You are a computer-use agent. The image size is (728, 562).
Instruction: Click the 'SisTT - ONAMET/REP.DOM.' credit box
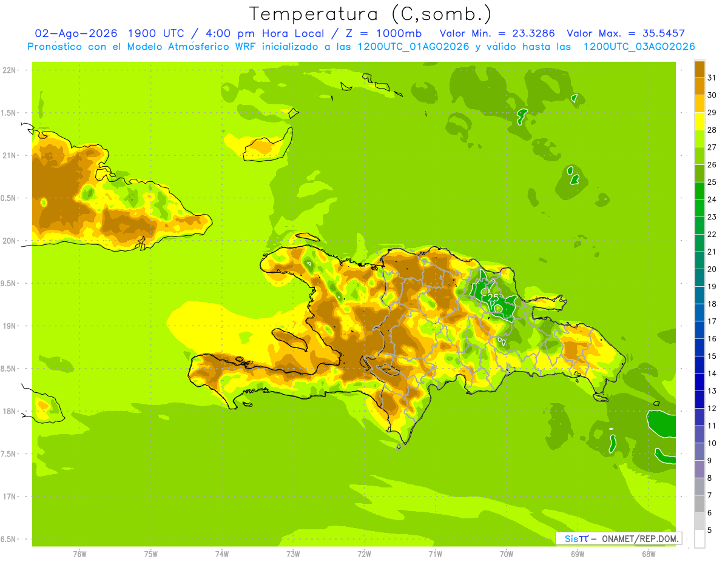click(619, 538)
